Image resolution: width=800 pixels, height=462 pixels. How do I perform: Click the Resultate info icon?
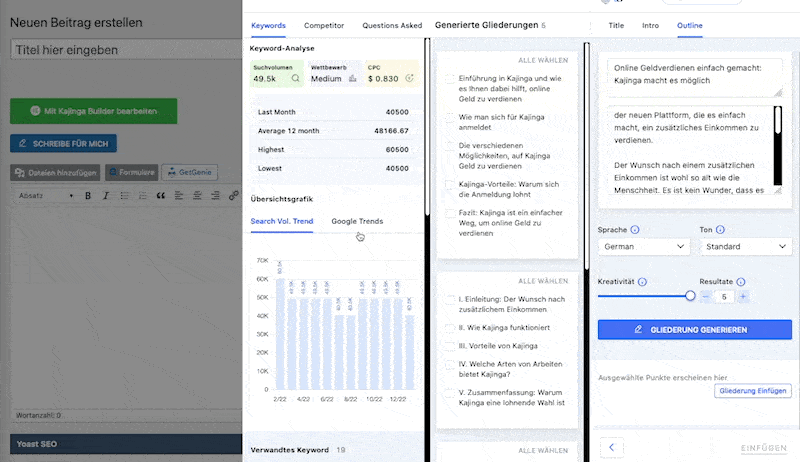pyautogui.click(x=741, y=282)
